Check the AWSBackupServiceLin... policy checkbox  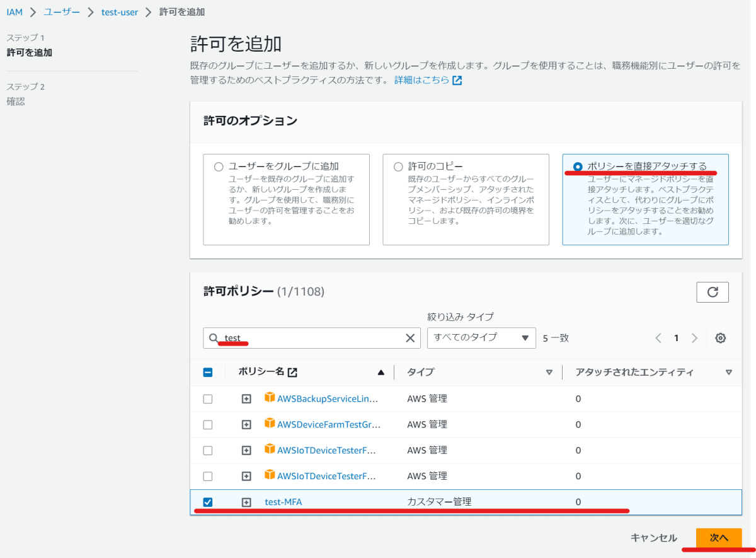[x=208, y=399]
